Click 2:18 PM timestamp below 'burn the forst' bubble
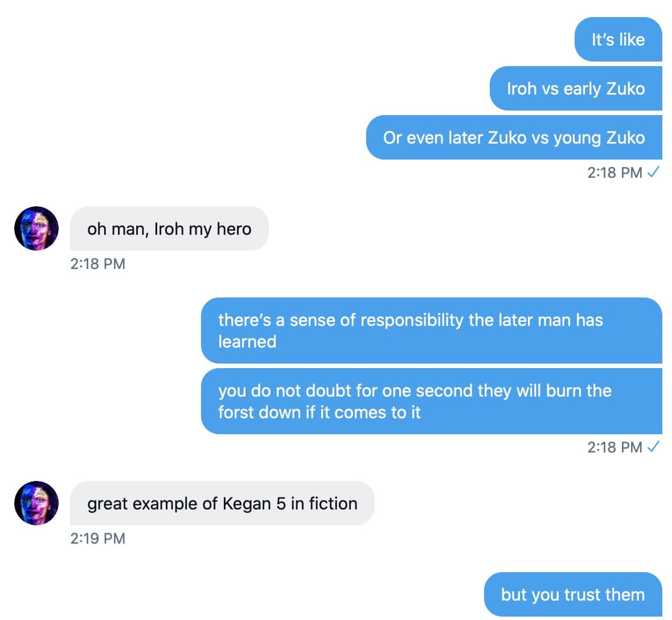This screenshot has height=620, width=672. [614, 447]
